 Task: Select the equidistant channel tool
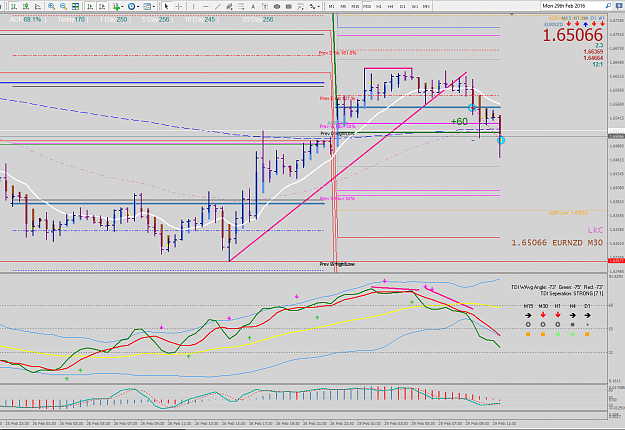(x=229, y=6)
